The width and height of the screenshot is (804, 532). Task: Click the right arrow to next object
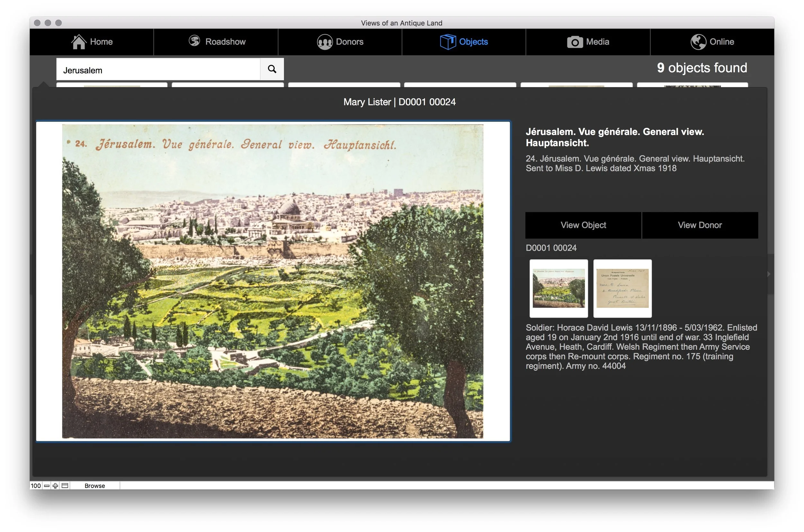click(769, 274)
